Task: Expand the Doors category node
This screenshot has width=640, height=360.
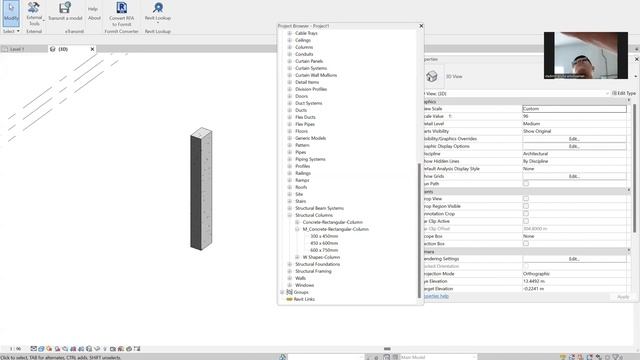Action: (x=290, y=96)
